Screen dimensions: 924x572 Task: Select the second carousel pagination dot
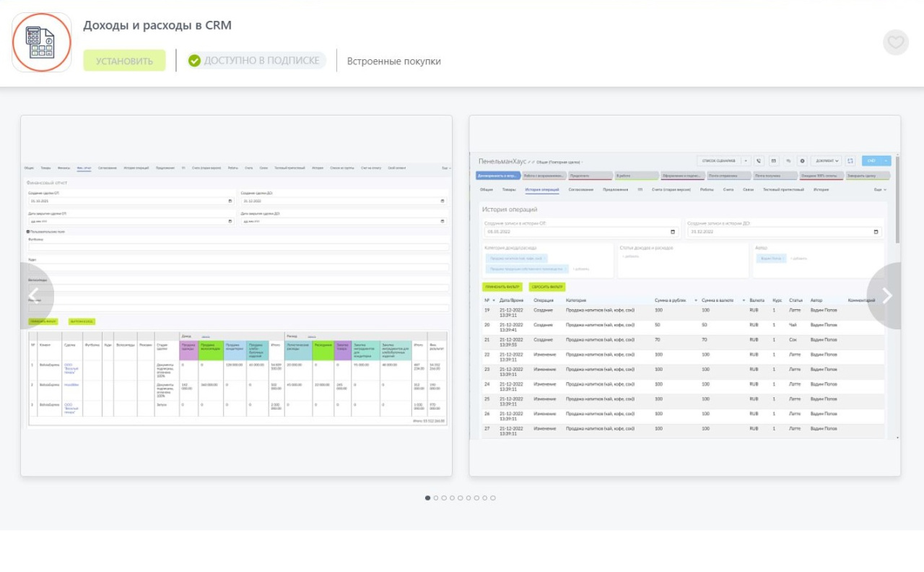click(x=436, y=498)
